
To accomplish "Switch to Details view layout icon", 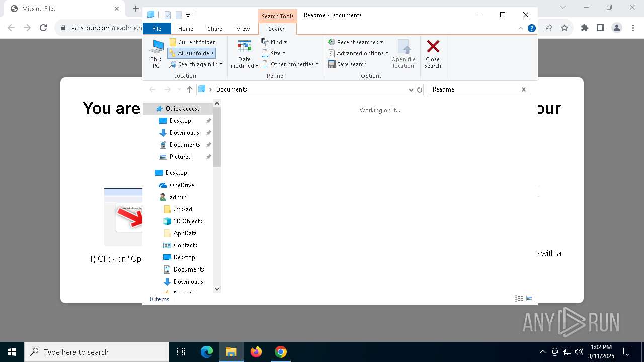I will [518, 299].
